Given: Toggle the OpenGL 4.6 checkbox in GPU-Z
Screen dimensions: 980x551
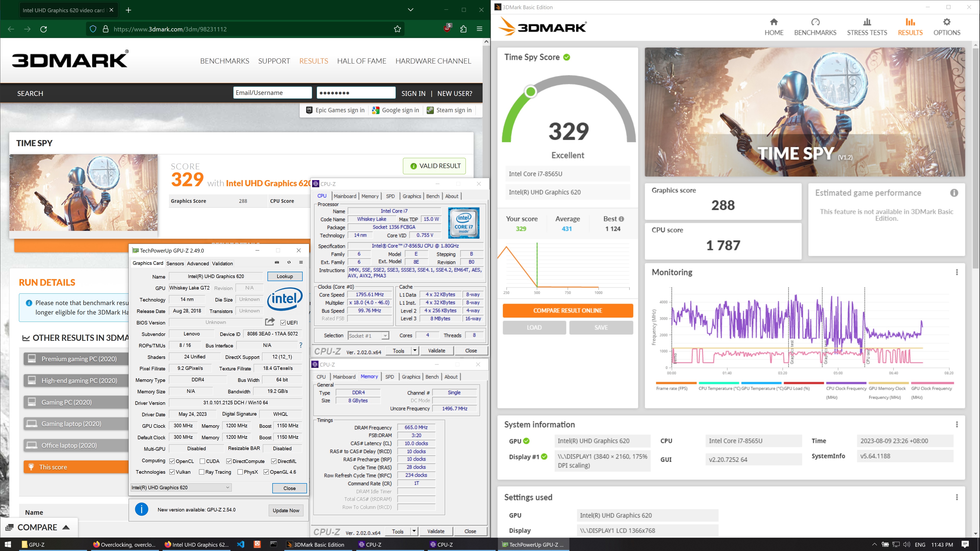Looking at the screenshot, I should [266, 472].
